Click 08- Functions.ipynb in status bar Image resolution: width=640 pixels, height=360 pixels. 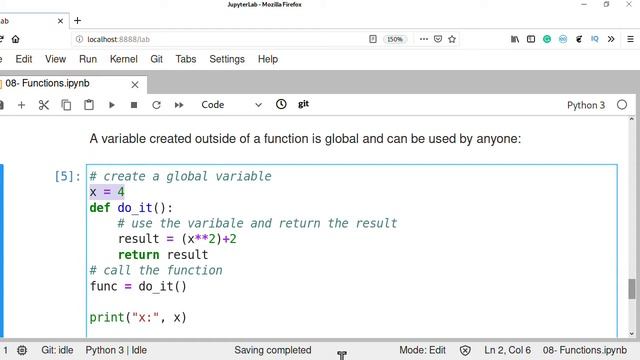(x=584, y=350)
